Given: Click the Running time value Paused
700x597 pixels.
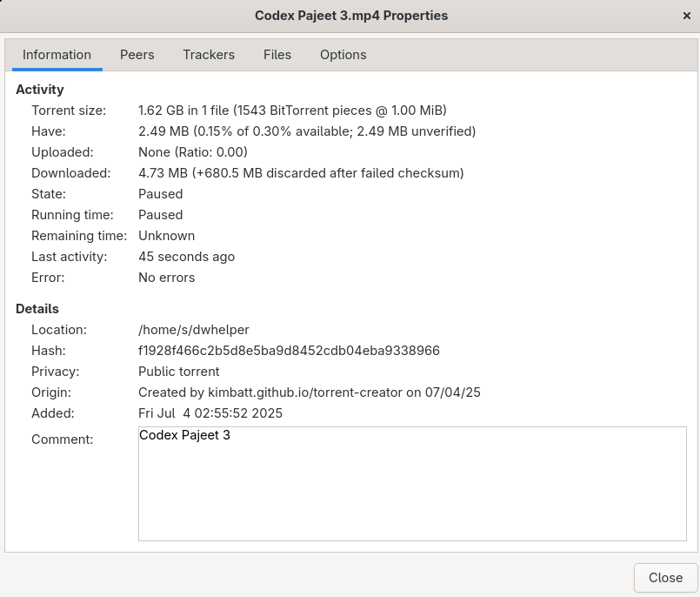Looking at the screenshot, I should tap(160, 215).
